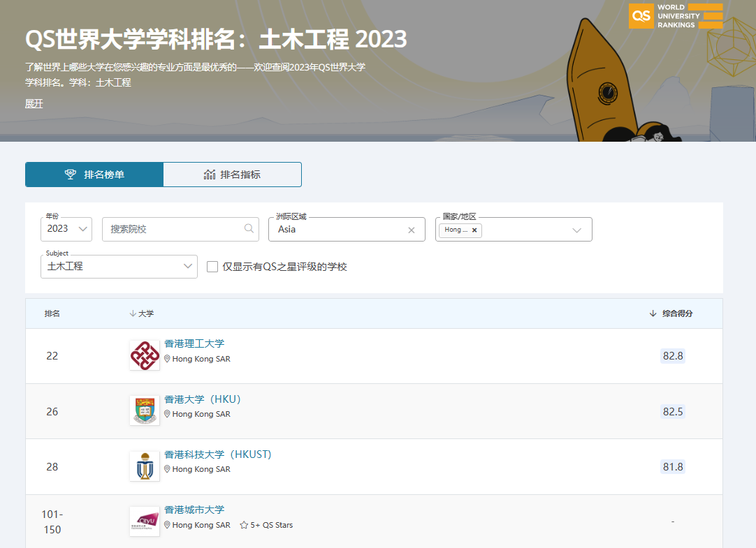The height and width of the screenshot is (548, 756).
Task: Remove the Hong Kong country tag
Action: pyautogui.click(x=474, y=230)
